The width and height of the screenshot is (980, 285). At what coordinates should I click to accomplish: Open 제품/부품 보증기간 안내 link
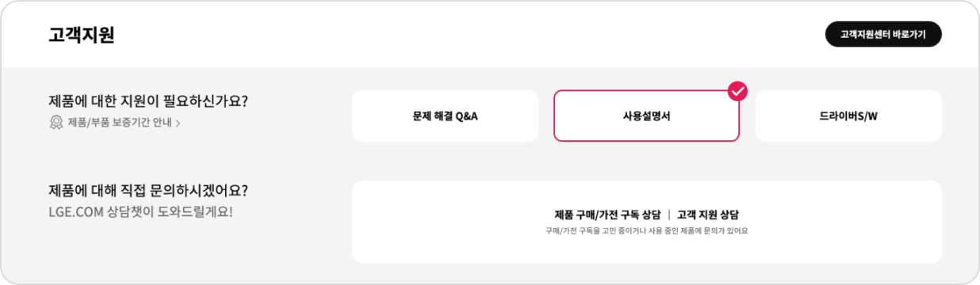click(115, 123)
